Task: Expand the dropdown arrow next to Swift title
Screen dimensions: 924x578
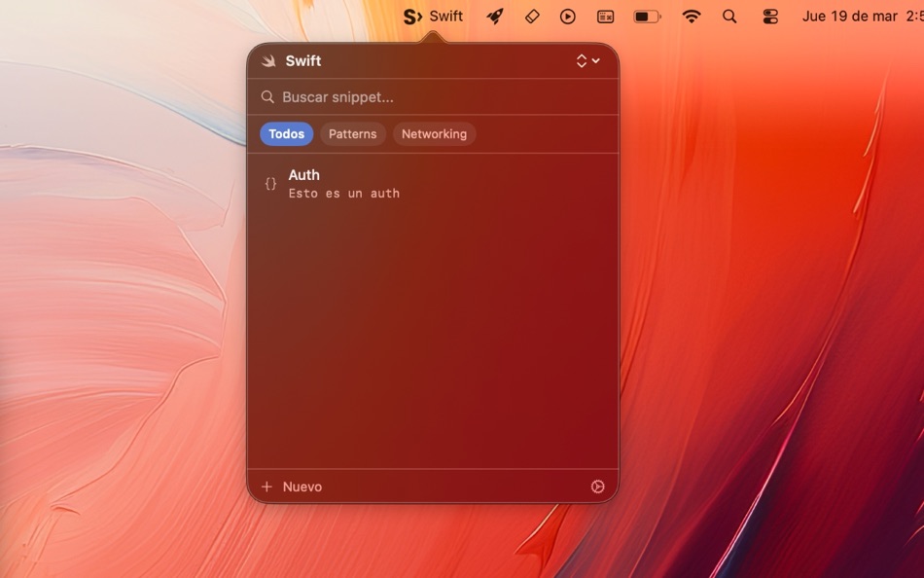Action: click(596, 60)
